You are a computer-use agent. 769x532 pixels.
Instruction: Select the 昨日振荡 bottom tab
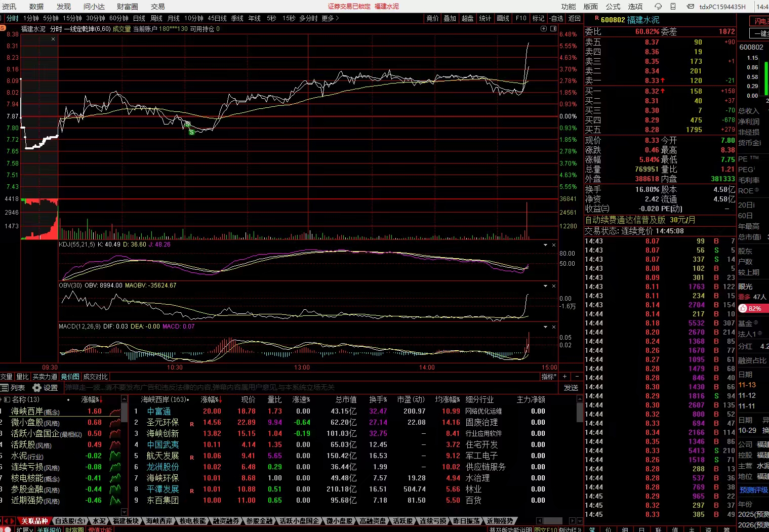coord(466,521)
